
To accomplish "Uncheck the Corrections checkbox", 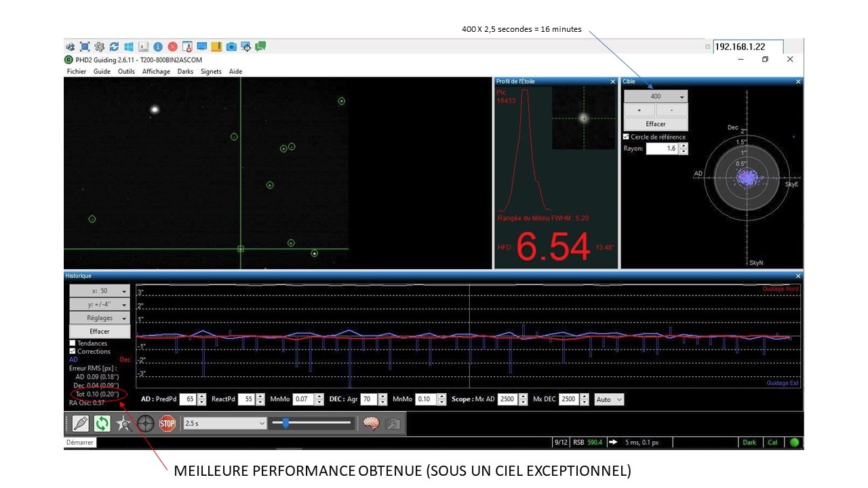I will coord(73,351).
